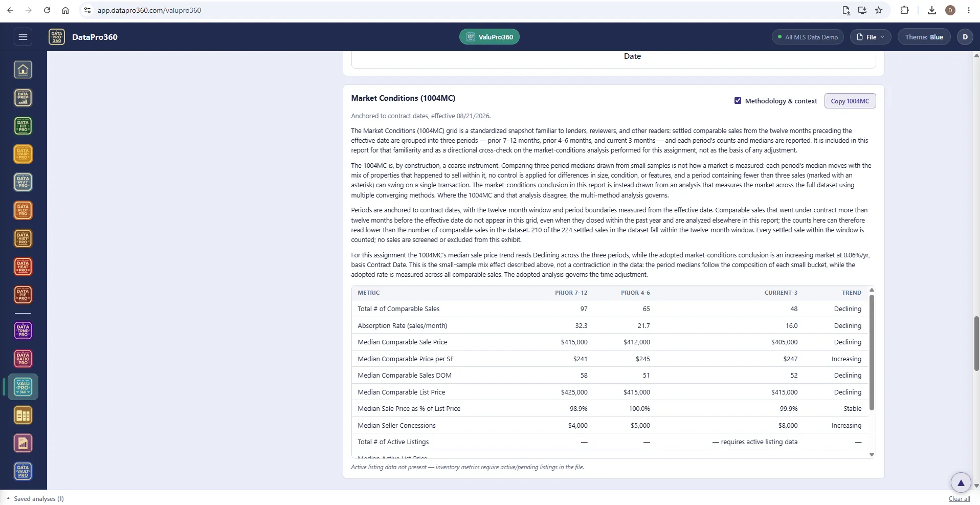Click the ValuPro360 header pill

click(489, 37)
